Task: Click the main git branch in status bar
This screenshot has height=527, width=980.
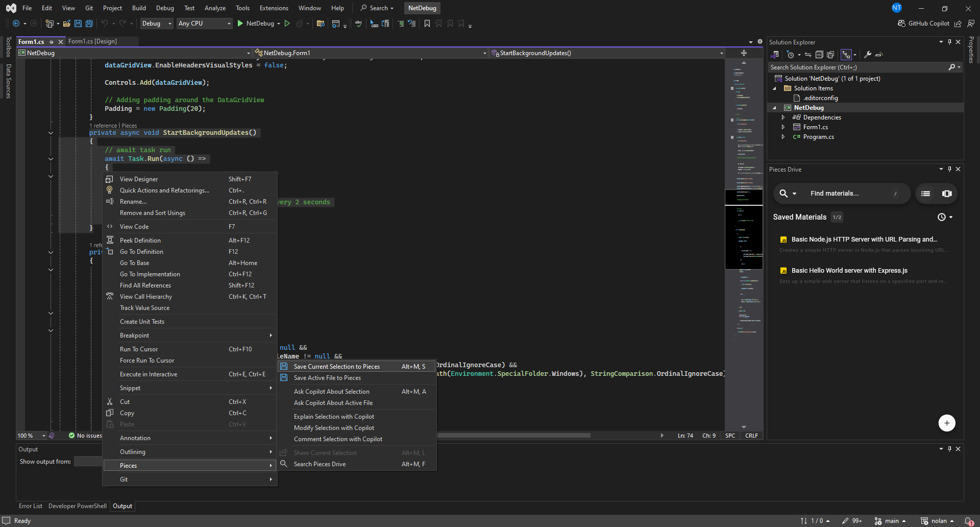Action: pyautogui.click(x=890, y=521)
